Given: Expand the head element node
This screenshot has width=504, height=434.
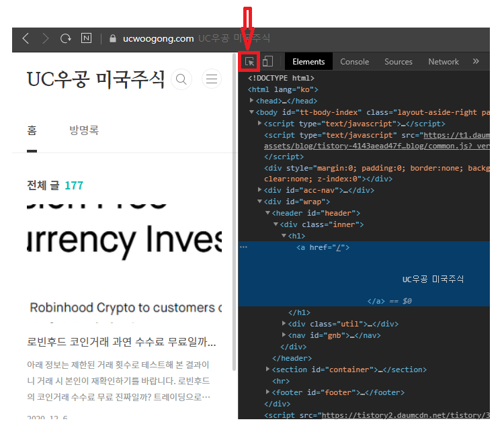Looking at the screenshot, I should 252,101.
